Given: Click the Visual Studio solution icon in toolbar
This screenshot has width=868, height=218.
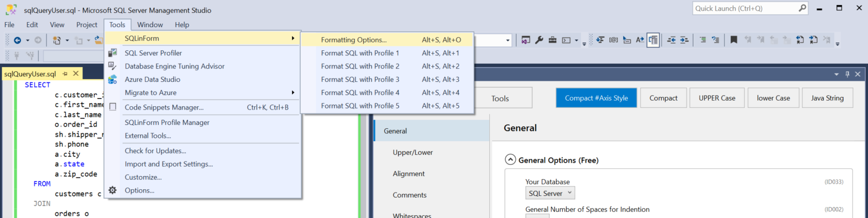Looking at the screenshot, I should pyautogui.click(x=526, y=40).
